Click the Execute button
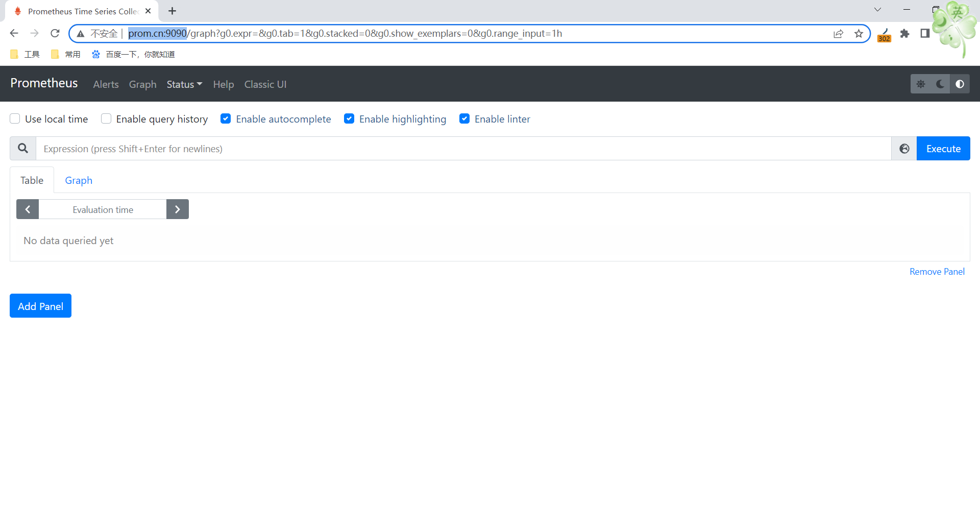The image size is (980, 526). click(x=943, y=148)
